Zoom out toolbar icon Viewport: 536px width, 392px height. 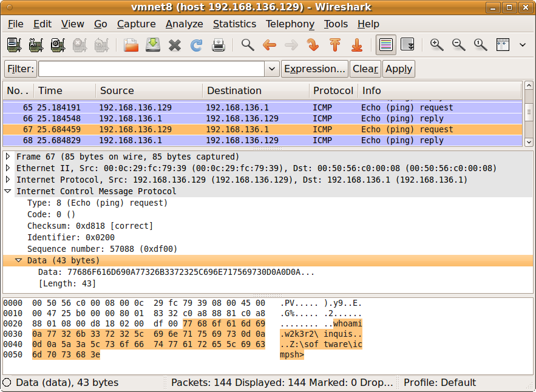(459, 45)
